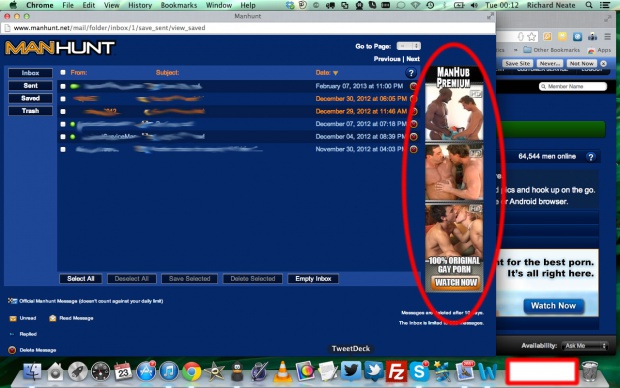Open help icon beside 64,544 men online
The image size is (620, 388).
pos(591,157)
